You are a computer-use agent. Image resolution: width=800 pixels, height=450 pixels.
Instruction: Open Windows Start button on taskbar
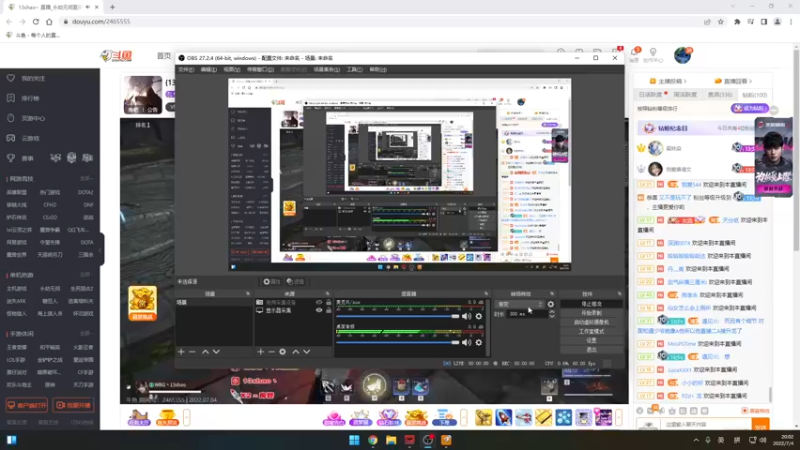pos(354,440)
